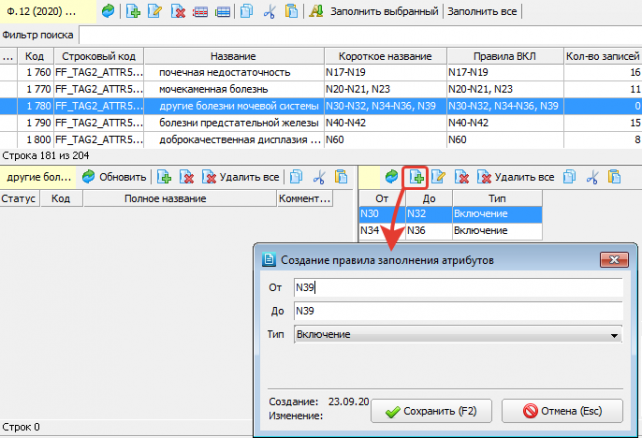
Task: Click the Отмена (Esc) button
Action: (x=562, y=411)
